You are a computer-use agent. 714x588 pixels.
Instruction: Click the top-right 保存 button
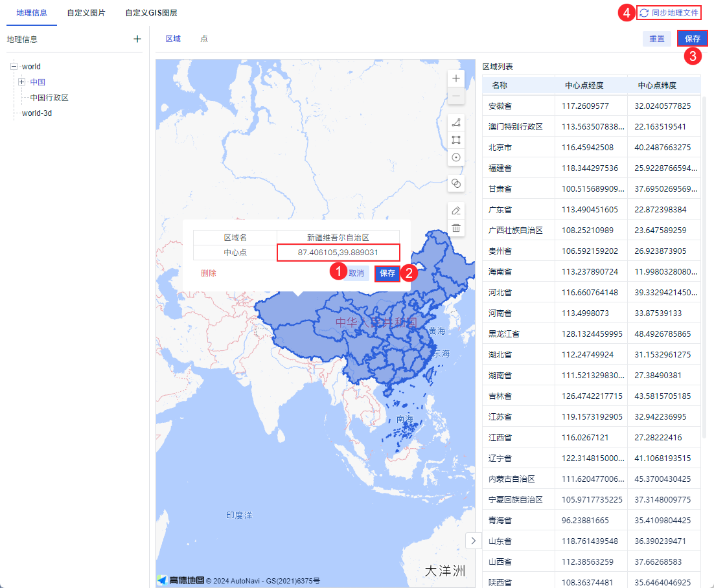click(x=693, y=39)
